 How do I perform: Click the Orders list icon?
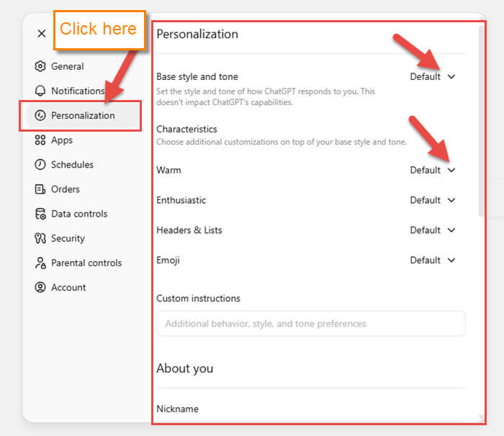click(40, 189)
